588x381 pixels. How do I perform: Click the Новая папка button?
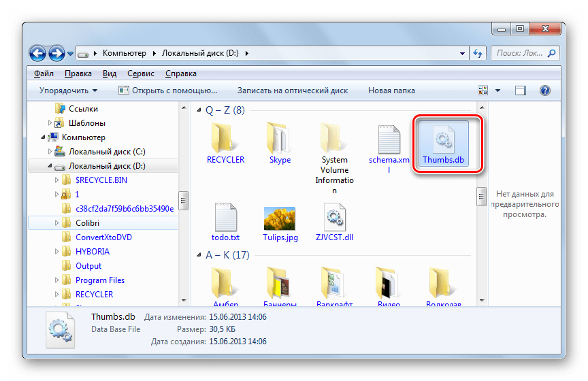pyautogui.click(x=391, y=90)
